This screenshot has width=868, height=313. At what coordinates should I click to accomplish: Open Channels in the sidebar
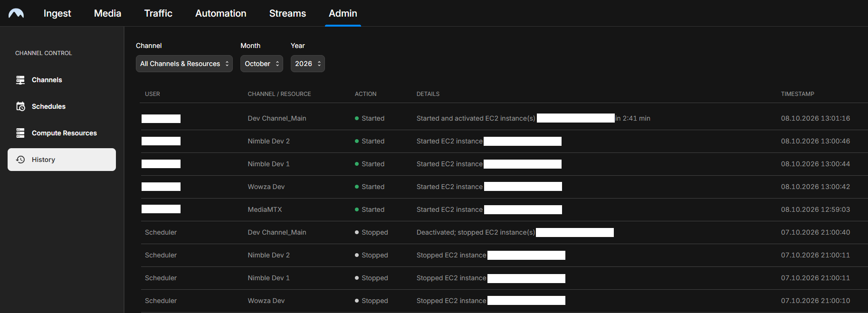(62, 80)
